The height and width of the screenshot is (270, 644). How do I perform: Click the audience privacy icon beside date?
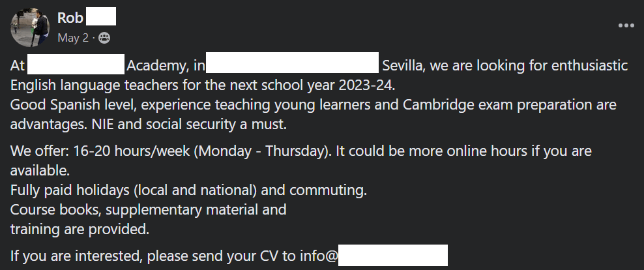(104, 38)
